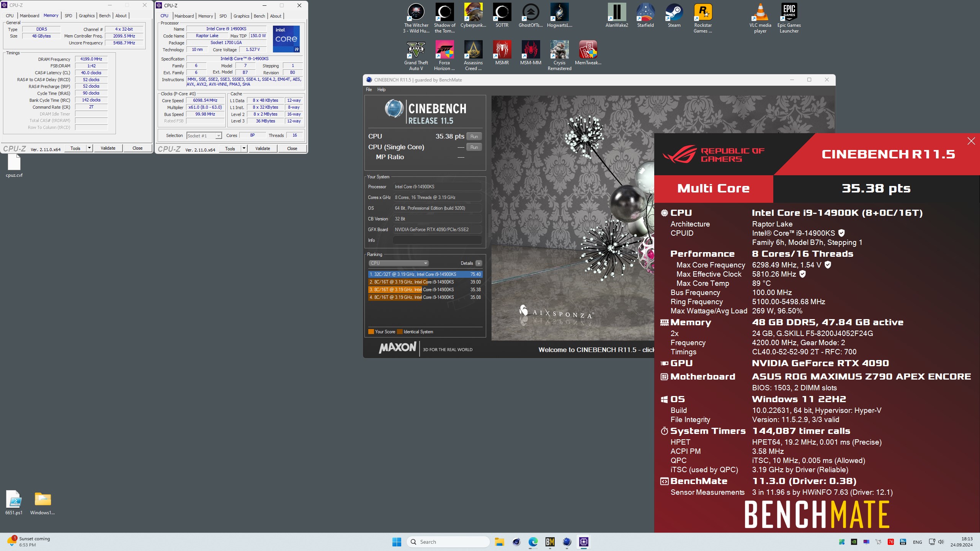The image size is (980, 551).
Task: Click the NVIDIA tray icon
Action: coord(854,542)
